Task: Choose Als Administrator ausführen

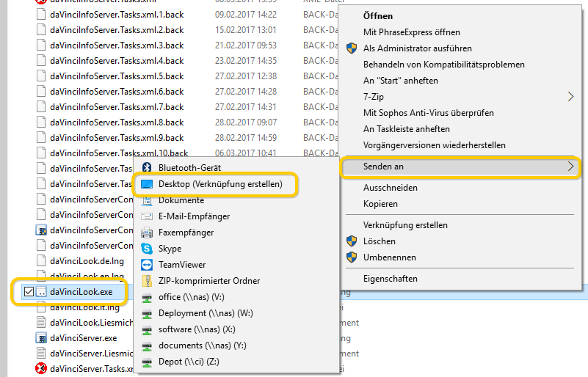Action: coord(418,48)
